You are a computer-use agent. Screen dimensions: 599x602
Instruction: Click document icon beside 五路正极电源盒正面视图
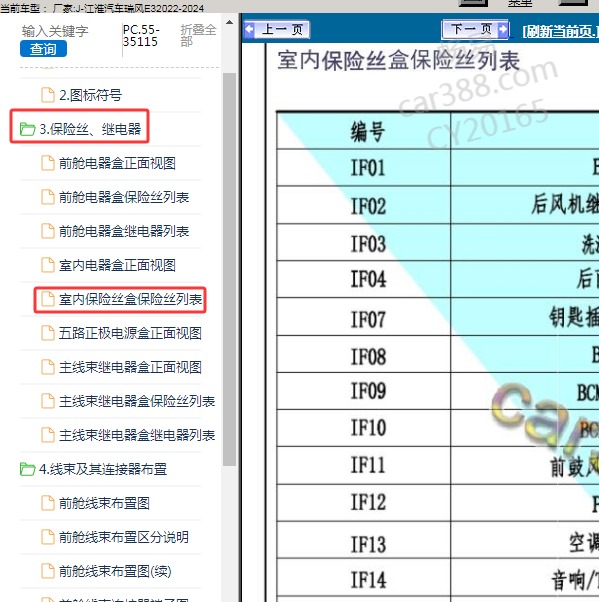point(48,333)
